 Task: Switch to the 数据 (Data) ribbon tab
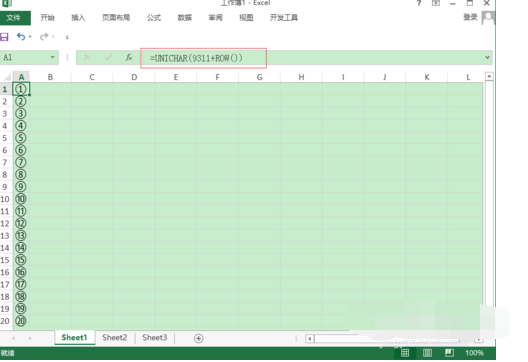185,18
